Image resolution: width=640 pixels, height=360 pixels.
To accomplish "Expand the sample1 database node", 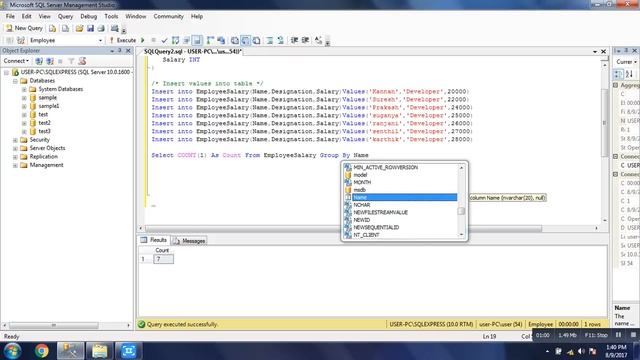I will click(24, 106).
